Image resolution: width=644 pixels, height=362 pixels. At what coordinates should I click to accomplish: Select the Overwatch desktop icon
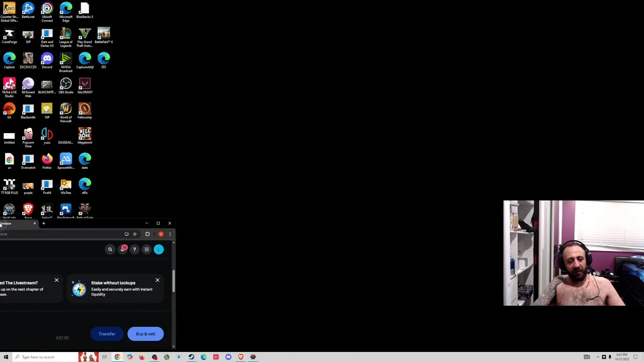(28, 161)
